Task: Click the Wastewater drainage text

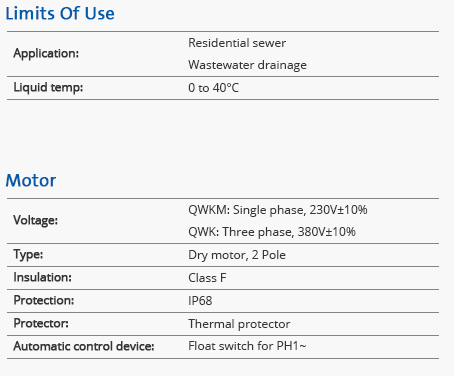Action: pos(247,65)
